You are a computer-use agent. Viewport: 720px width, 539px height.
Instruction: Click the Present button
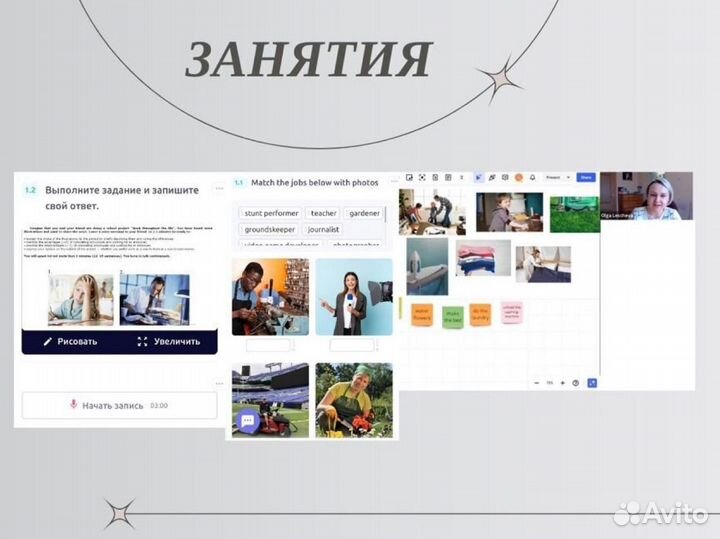553,177
